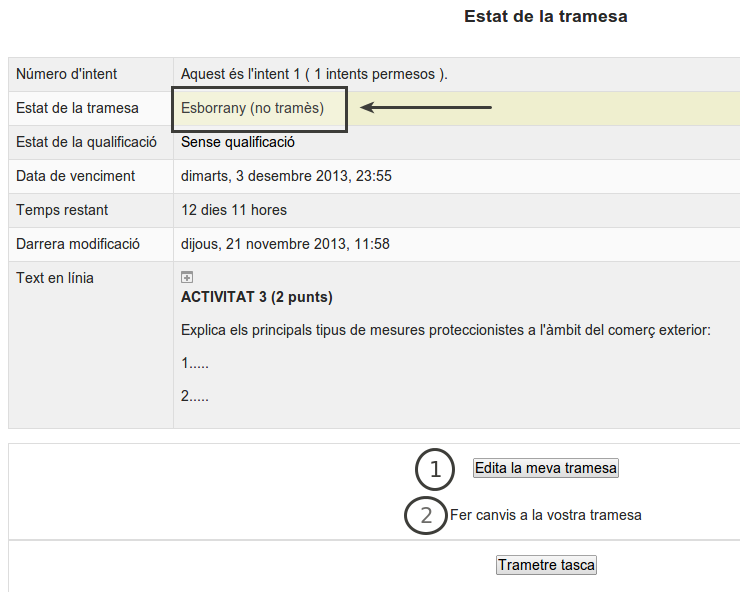Click the circled number 2 marker
The height and width of the screenshot is (594, 740).
425,516
